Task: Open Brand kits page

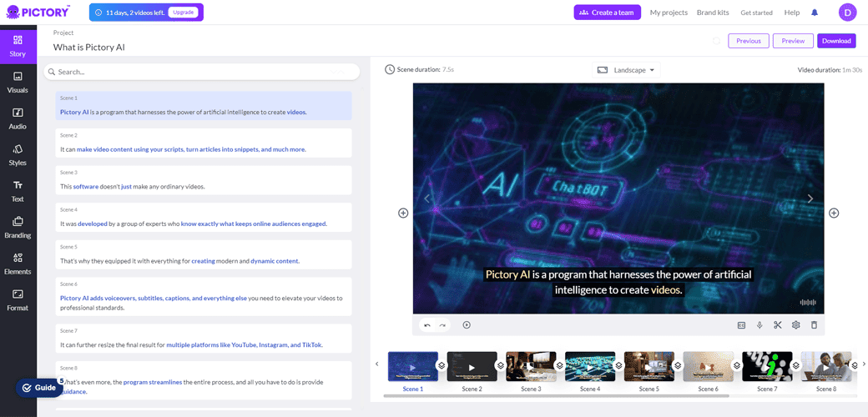Action: tap(713, 13)
